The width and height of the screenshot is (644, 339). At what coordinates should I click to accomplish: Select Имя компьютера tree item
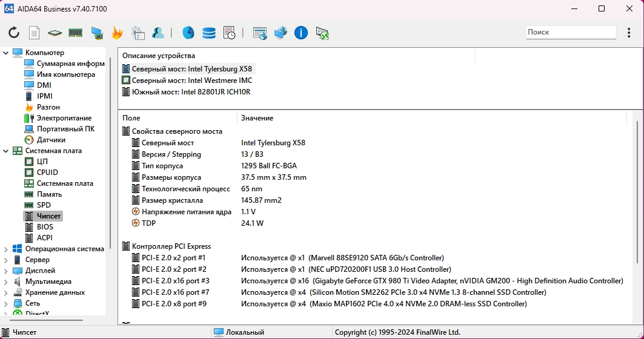59,74
